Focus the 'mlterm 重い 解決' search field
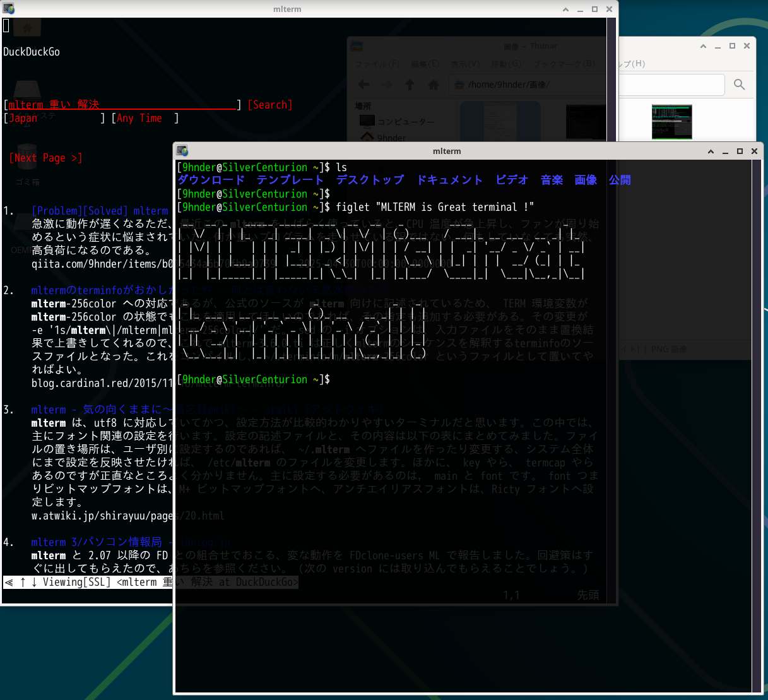The width and height of the screenshot is (768, 700). pyautogui.click(x=122, y=105)
